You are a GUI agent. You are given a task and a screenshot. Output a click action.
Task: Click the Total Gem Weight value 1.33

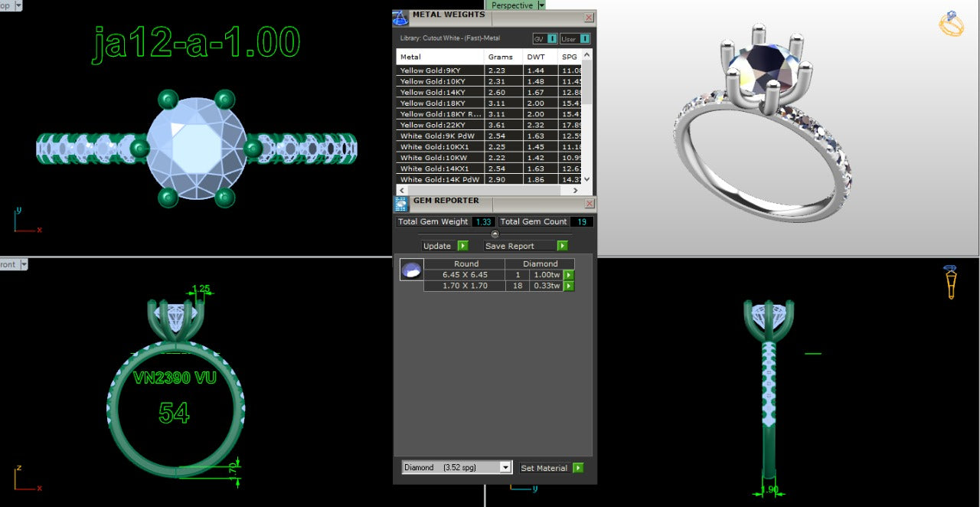pos(483,221)
